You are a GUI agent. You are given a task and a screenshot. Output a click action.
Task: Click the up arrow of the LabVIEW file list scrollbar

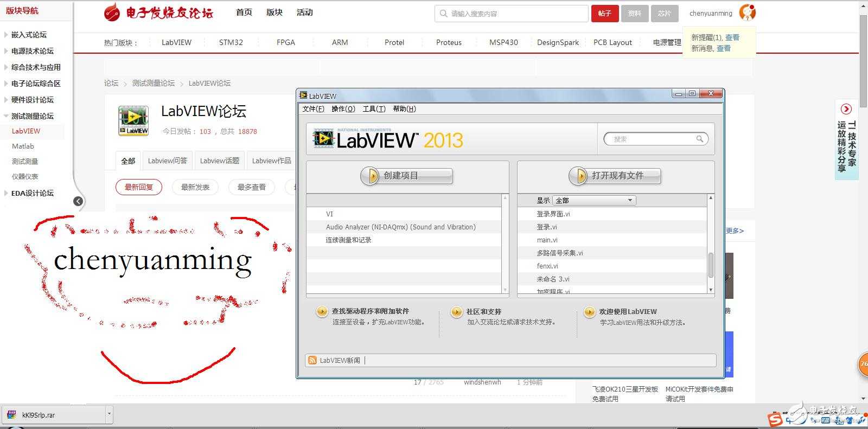[x=711, y=197]
